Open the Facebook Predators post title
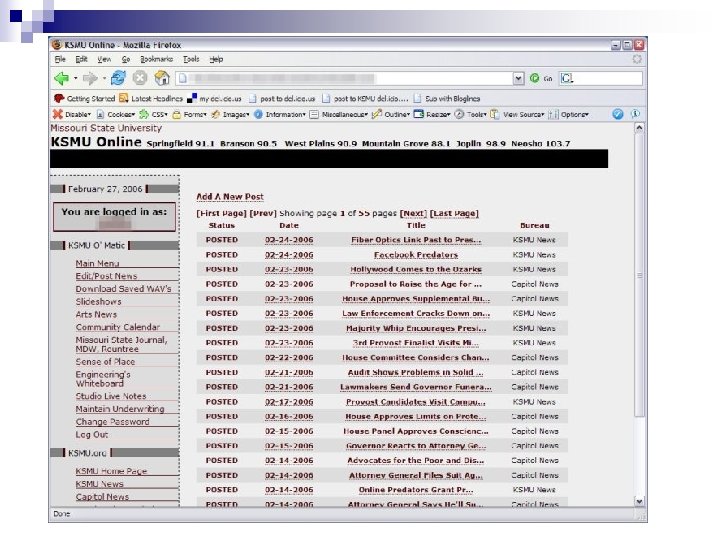Screen dimensions: 720x540 (416, 255)
